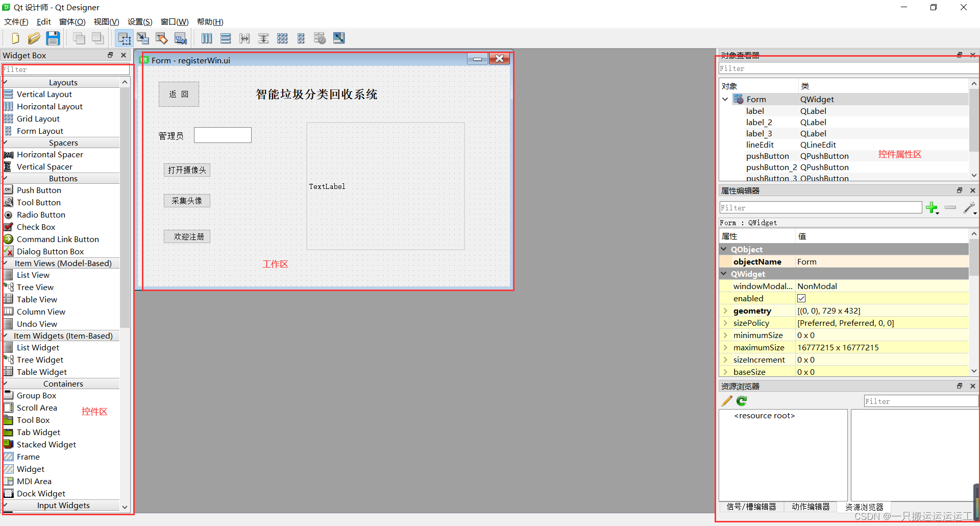The height and width of the screenshot is (526, 980).
Task: Click the 返回 button in the form
Action: [x=179, y=94]
